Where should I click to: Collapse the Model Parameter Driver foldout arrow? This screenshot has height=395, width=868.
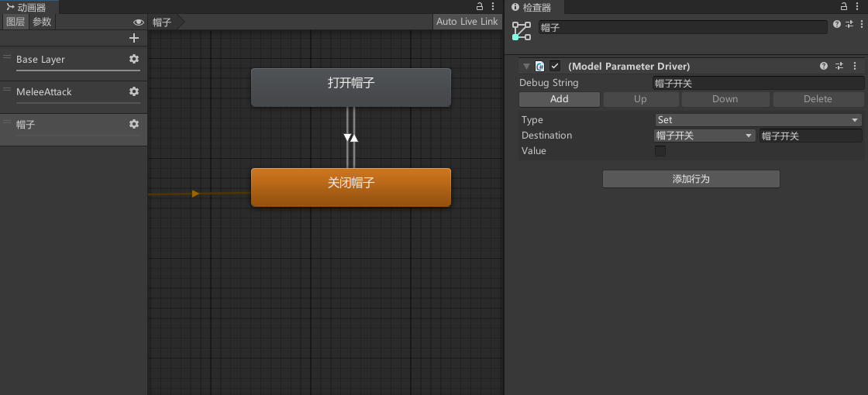tap(527, 67)
